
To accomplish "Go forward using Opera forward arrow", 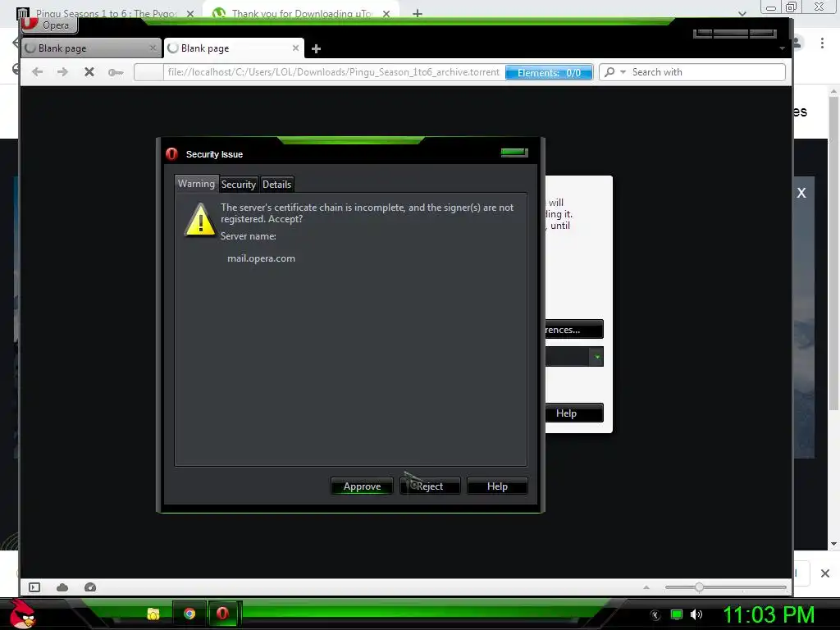I will [62, 72].
